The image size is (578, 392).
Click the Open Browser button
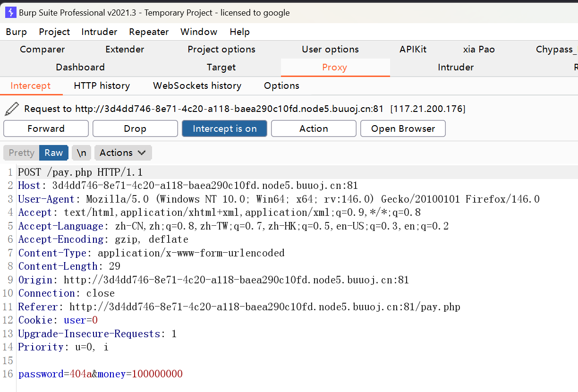403,128
